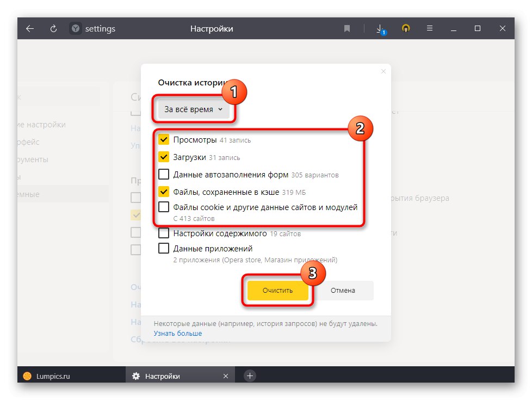This screenshot has width=532, height=400.
Task: Click the '19 сайтов' text
Action: coord(286,234)
